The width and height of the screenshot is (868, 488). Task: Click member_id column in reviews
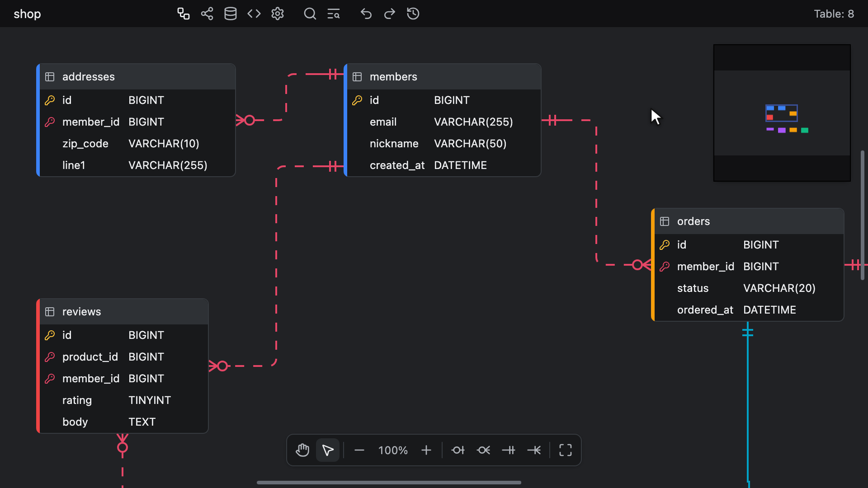pos(124,379)
